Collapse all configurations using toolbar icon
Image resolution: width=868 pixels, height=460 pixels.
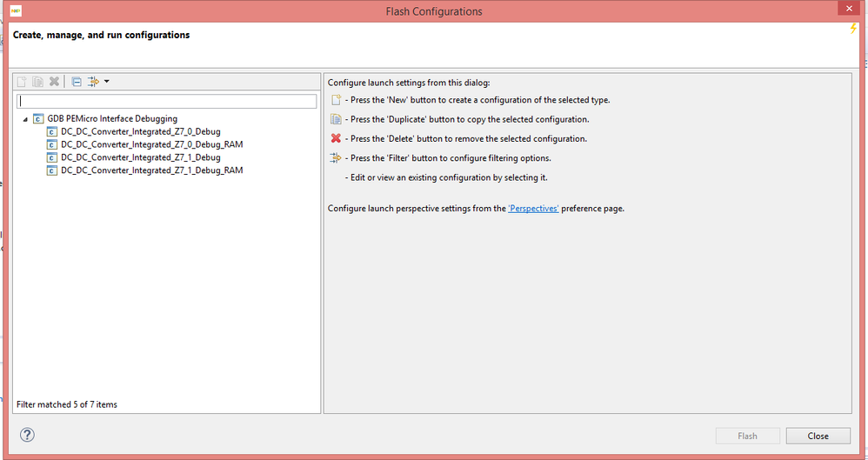tap(77, 82)
